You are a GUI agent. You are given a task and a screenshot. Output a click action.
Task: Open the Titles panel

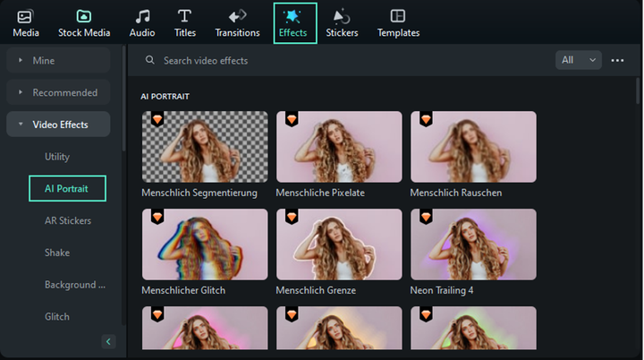(185, 22)
